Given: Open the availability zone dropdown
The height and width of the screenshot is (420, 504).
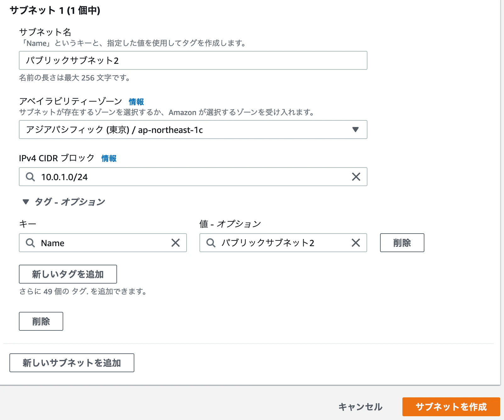Looking at the screenshot, I should coord(193,130).
